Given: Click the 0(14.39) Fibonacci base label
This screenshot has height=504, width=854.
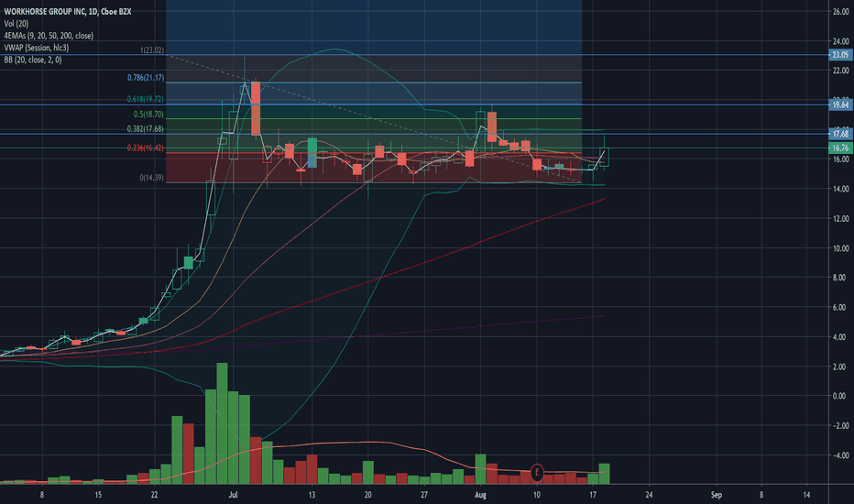Looking at the screenshot, I should pos(151,178).
